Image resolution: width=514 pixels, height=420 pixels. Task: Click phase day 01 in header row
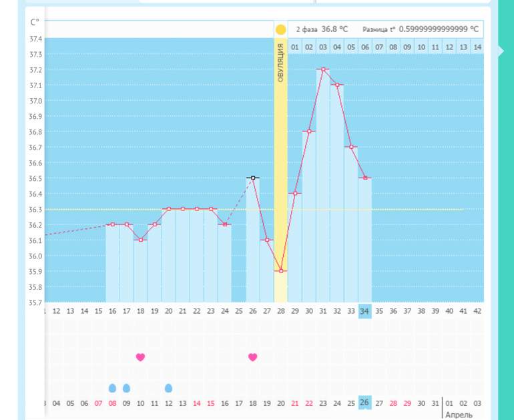pos(294,47)
